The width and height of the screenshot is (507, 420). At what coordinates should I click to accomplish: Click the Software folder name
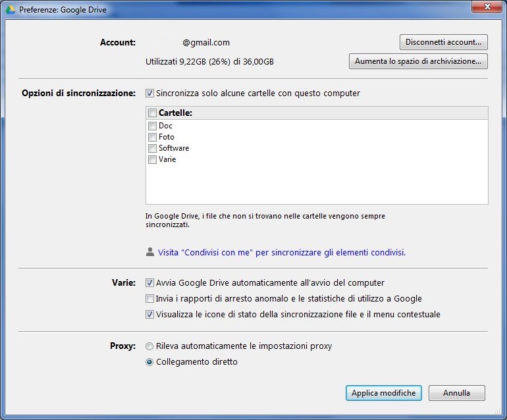174,148
